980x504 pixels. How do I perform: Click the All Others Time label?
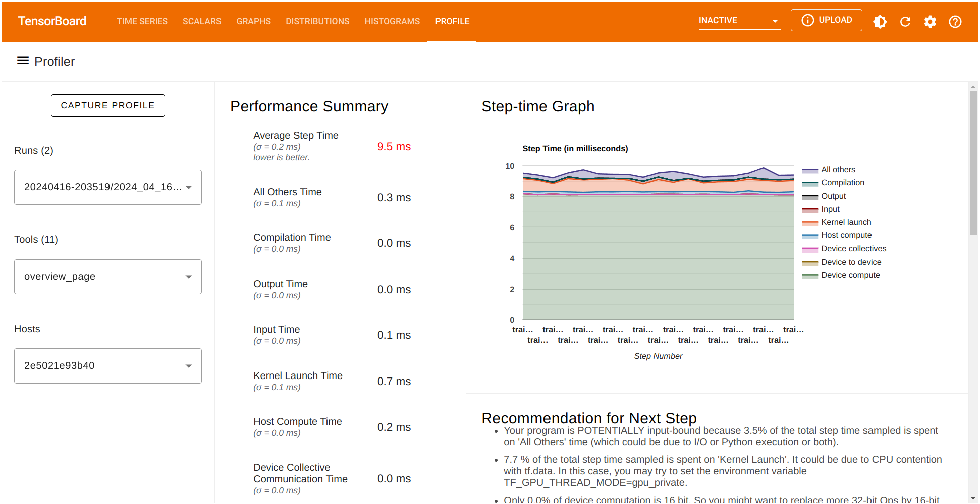[287, 192]
